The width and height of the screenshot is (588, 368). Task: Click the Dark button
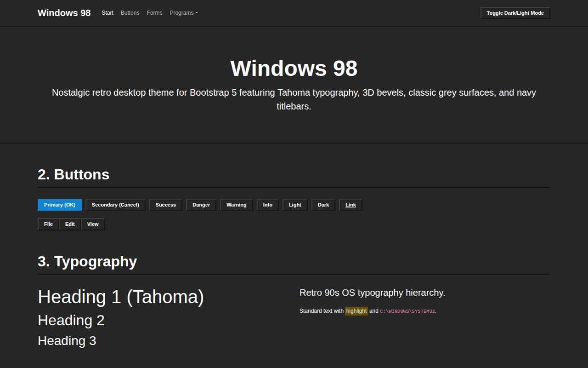pyautogui.click(x=323, y=205)
